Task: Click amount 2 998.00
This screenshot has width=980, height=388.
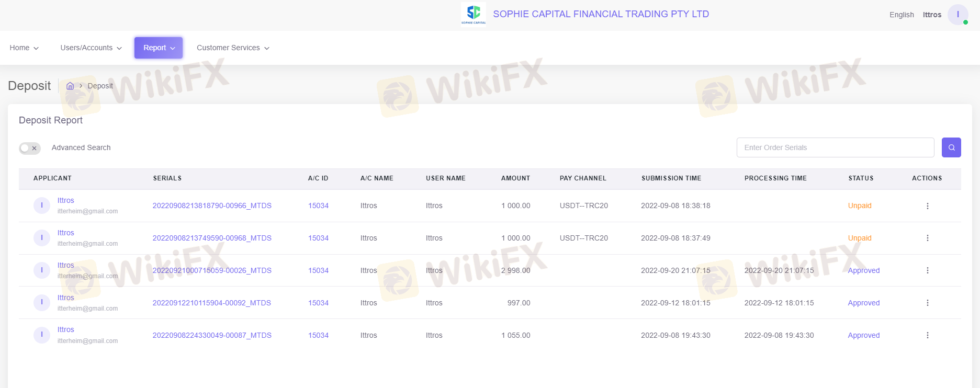Action: [516, 270]
